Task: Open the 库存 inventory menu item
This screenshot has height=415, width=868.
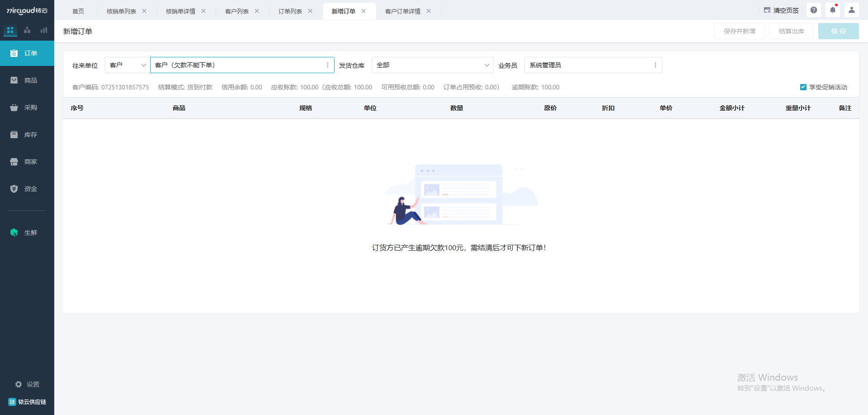Action: click(27, 135)
